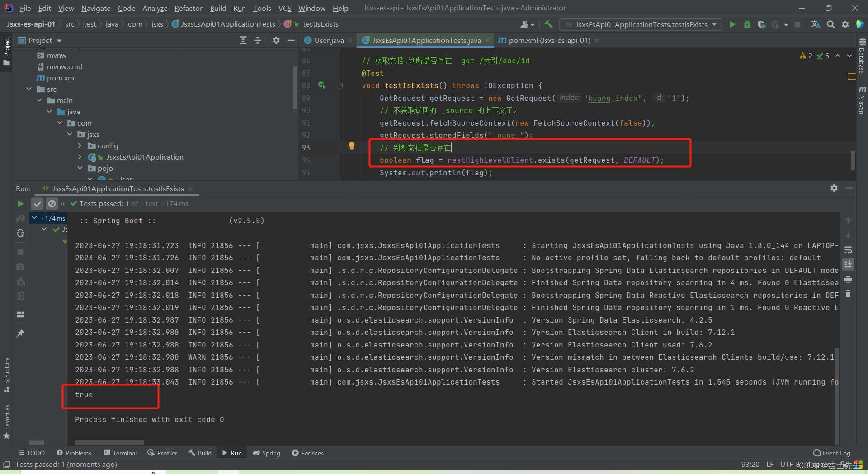This screenshot has height=474, width=868.
Task: Clear console with trash icon
Action: [x=848, y=294]
